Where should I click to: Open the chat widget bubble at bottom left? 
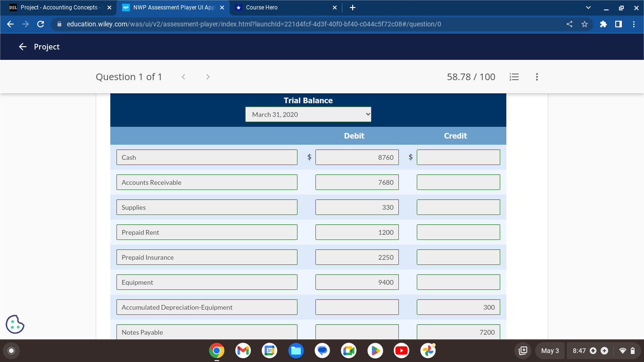coord(15,324)
